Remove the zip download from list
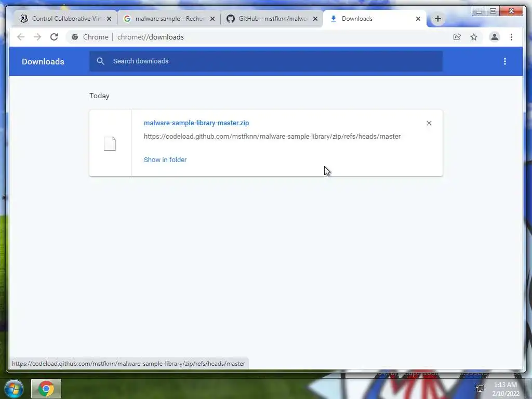 point(429,123)
